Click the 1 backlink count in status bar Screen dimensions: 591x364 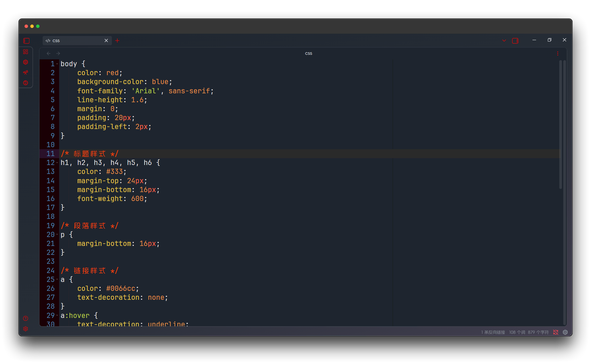click(x=493, y=332)
